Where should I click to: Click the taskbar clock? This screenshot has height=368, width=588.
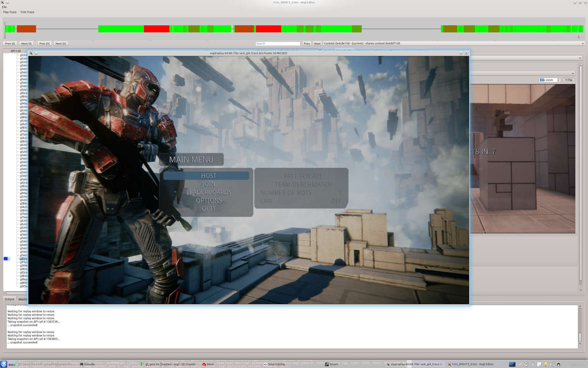(x=575, y=364)
